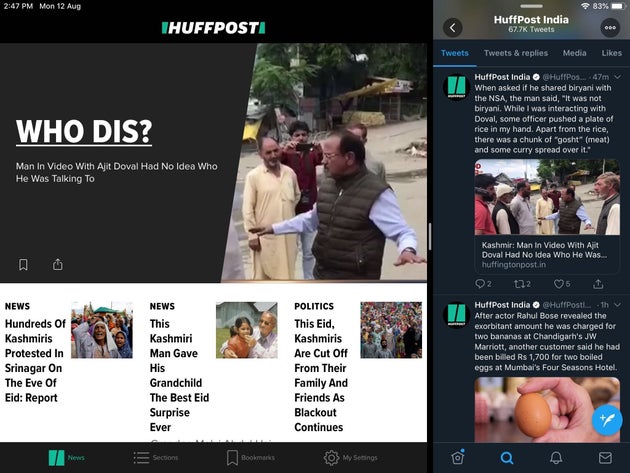This screenshot has height=473, width=630.
Task: Select the Tweets tab
Action: click(x=454, y=53)
